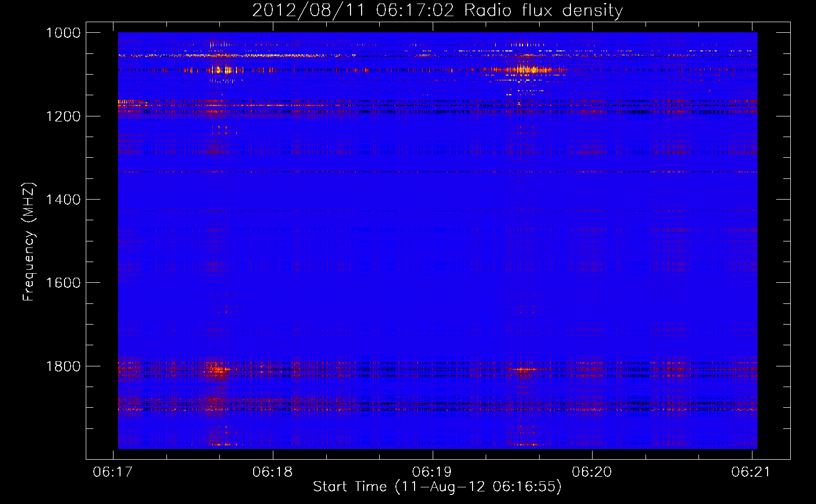Click the 1000 frequency tick label
The height and width of the screenshot is (504, 816).
point(63,33)
